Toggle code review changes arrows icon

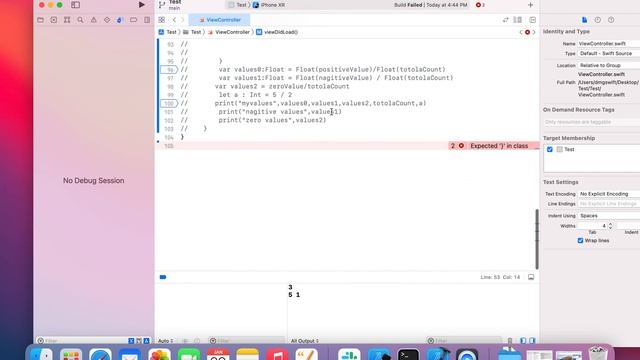[x=506, y=20]
